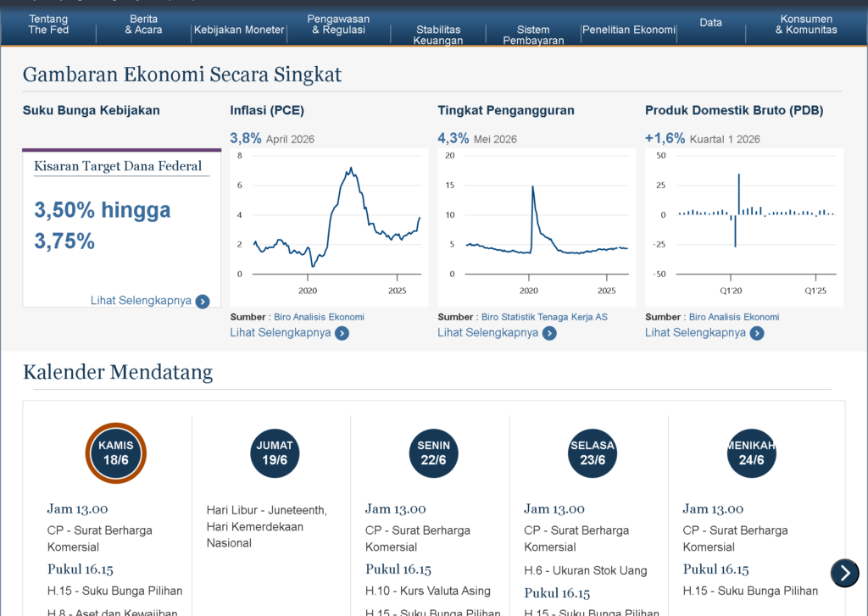Click the Produk Domestik Bruto bar chart
This screenshot has width=868, height=616.
[x=744, y=227]
